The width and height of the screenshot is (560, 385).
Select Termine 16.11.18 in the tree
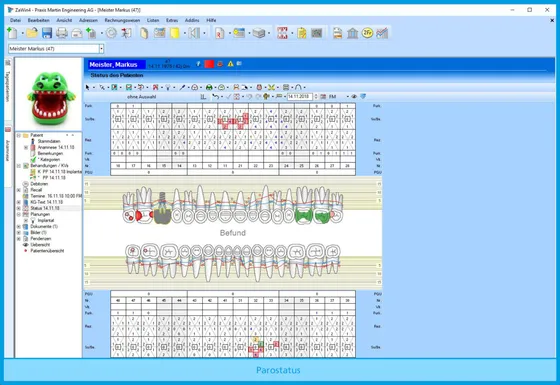click(56, 196)
